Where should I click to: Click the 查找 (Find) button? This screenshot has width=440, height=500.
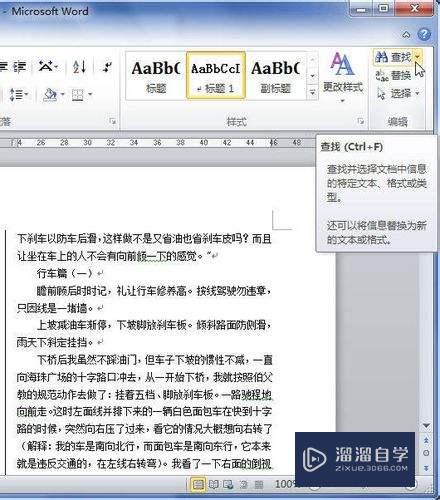point(393,57)
